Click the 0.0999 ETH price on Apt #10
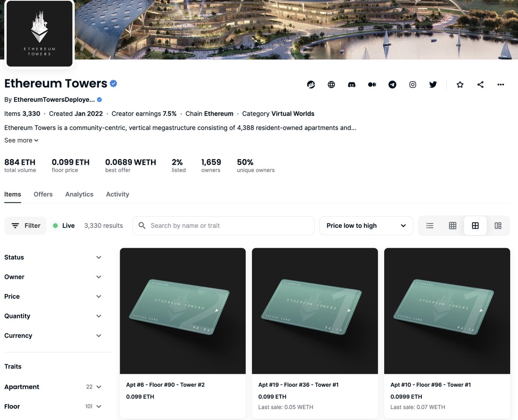The height and width of the screenshot is (420, 518). pos(406,397)
